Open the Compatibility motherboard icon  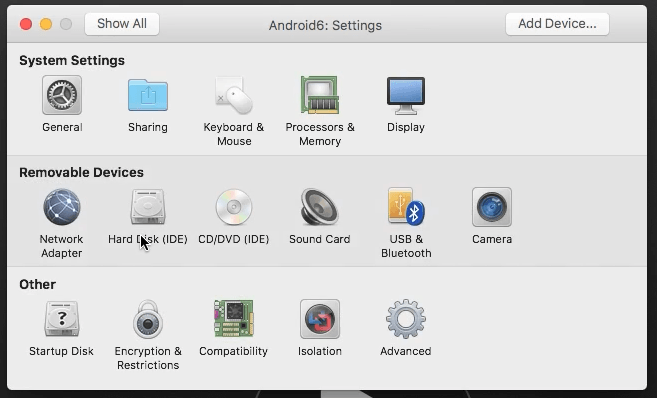pyautogui.click(x=234, y=319)
